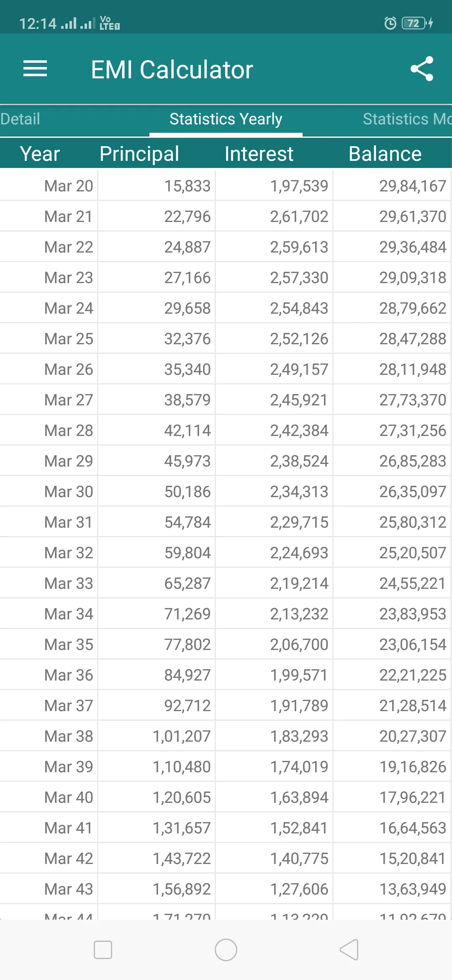Tap the Android back navigation button
The width and height of the screenshot is (452, 980).
point(349,949)
